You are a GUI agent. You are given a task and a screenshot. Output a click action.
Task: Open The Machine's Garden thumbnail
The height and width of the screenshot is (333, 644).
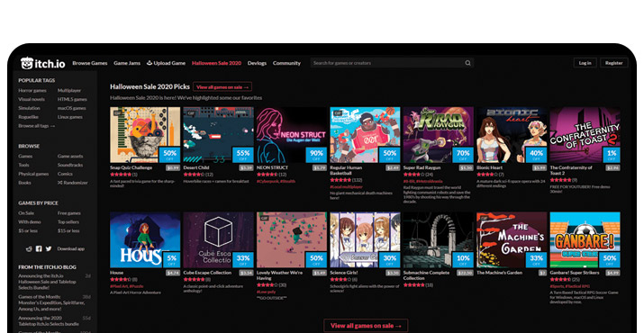(x=512, y=239)
